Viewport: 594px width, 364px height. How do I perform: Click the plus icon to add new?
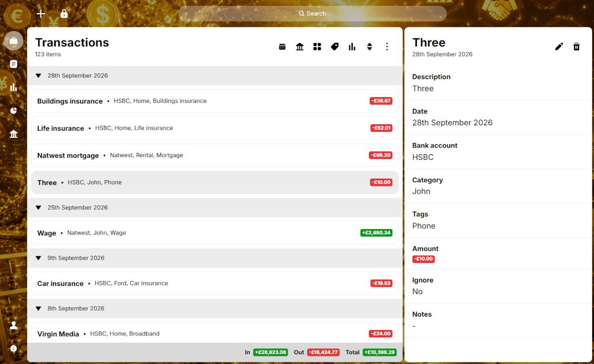(x=41, y=14)
